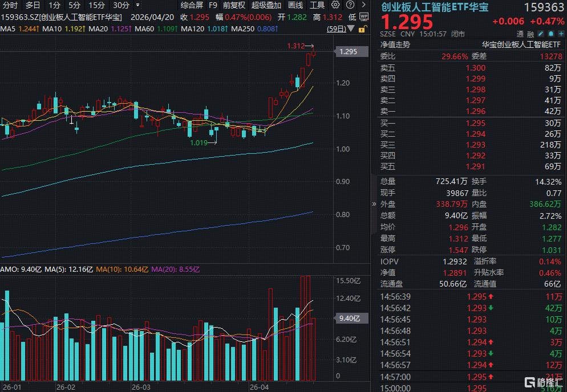This screenshot has height=392, width=567.
Task: Open the 工具 menu
Action: (x=317, y=5)
